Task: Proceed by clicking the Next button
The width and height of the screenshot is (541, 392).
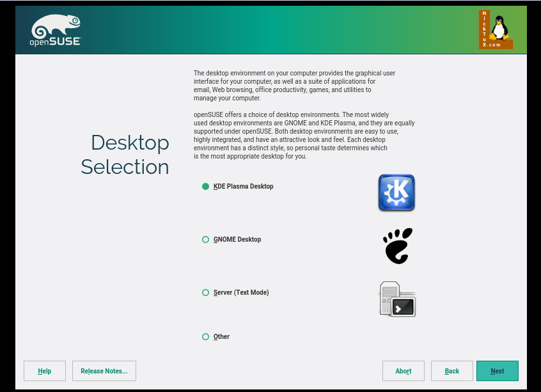Action: click(498, 371)
